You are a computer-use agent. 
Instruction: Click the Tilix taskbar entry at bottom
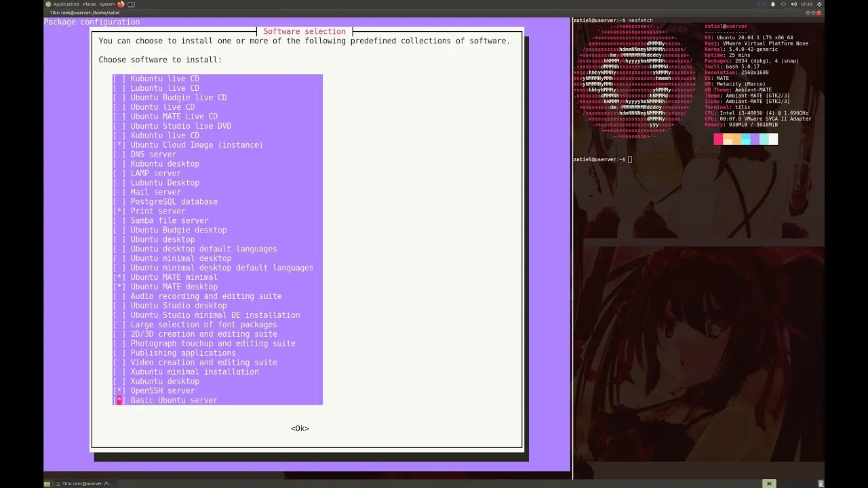[88, 483]
